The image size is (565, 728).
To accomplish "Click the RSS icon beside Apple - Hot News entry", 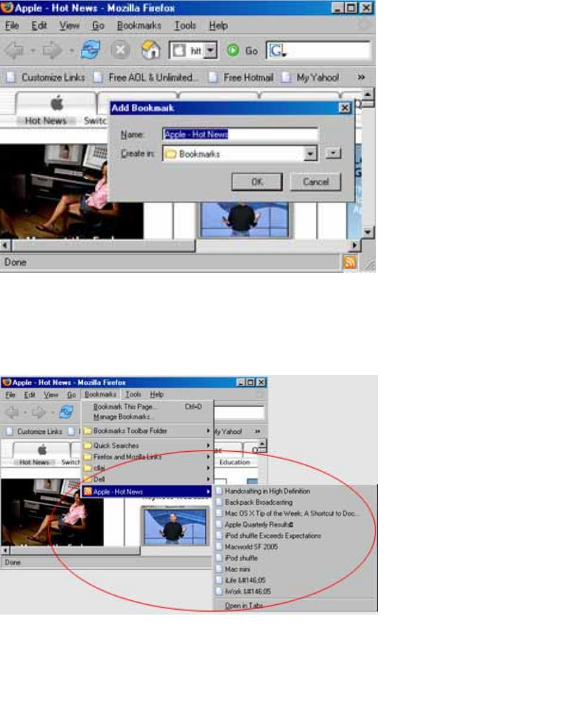I will [88, 491].
